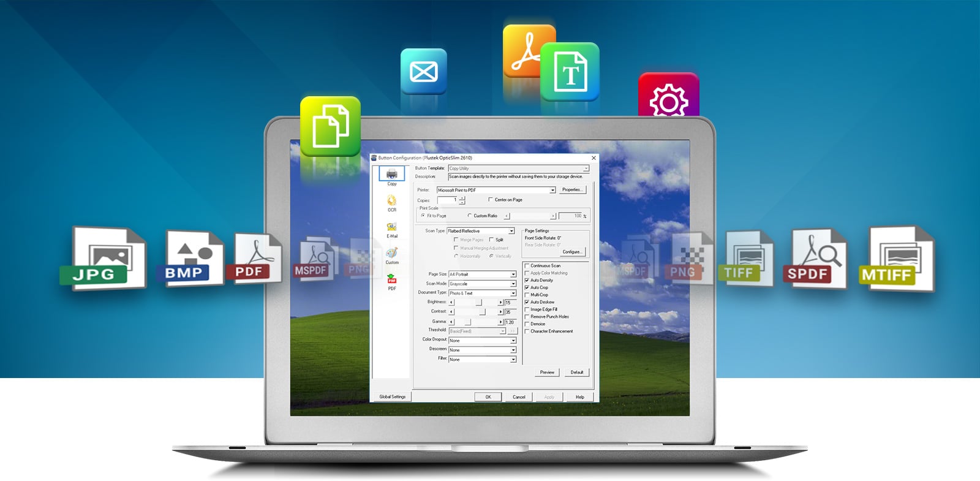Click the Configure button in Page Settings
This screenshot has width=980, height=481.
[572, 252]
